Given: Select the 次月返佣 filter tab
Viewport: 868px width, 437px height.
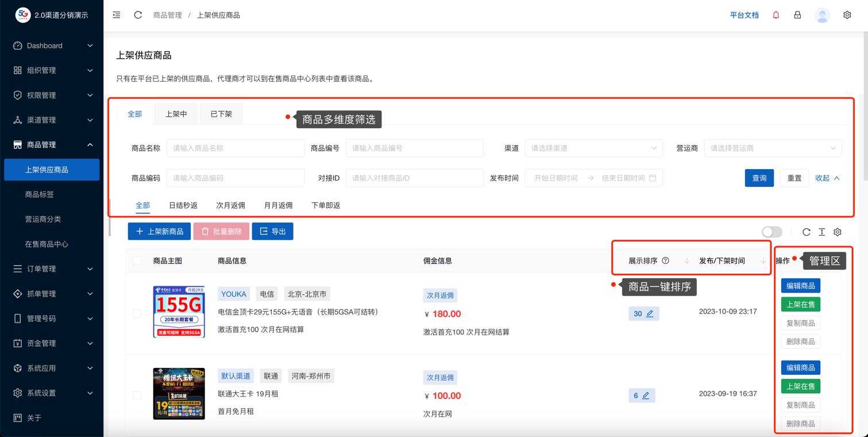Looking at the screenshot, I should (x=230, y=205).
